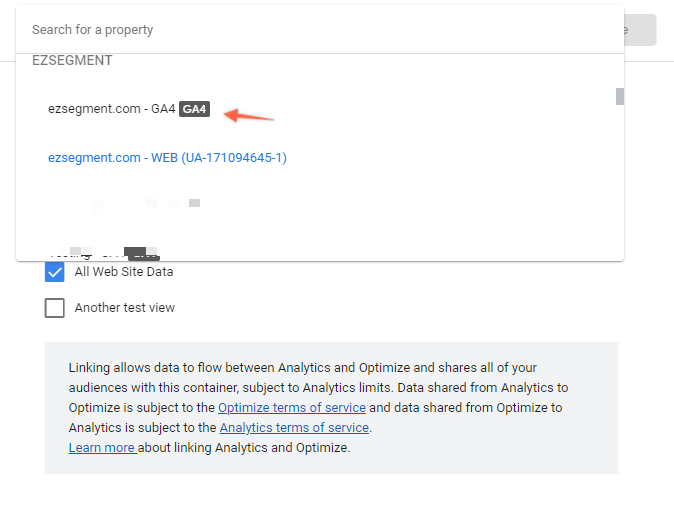Click the gray button behind the dropdown panel

click(x=640, y=30)
